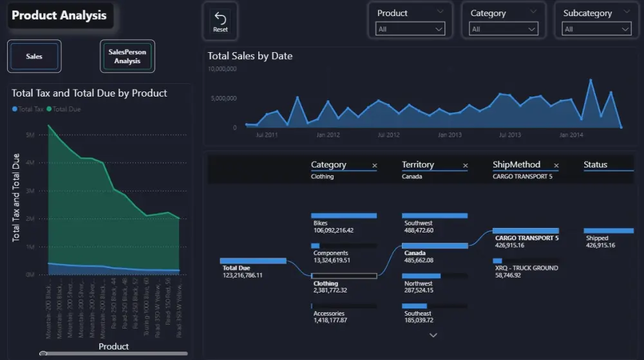
Task: Open the Product slicer dropdown showing All
Action: tap(410, 29)
